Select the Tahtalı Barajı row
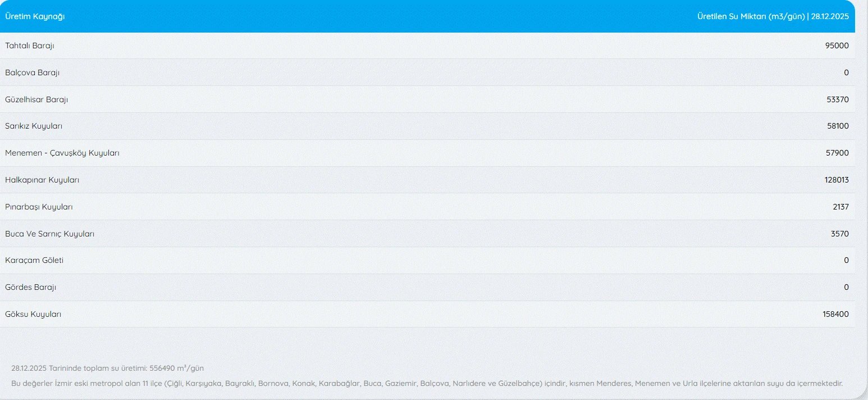868x400 pixels. 427,46
